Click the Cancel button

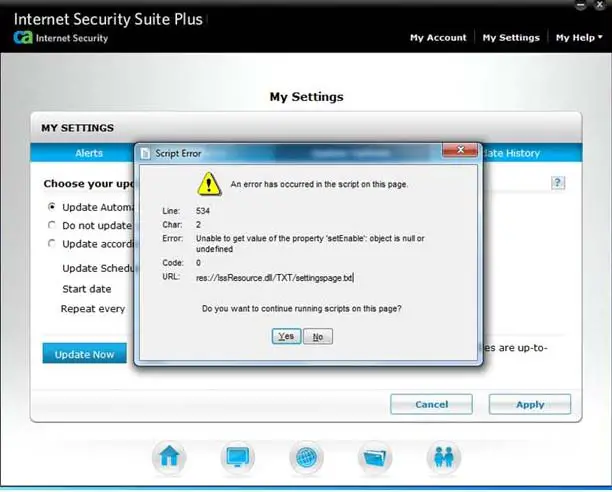(431, 404)
